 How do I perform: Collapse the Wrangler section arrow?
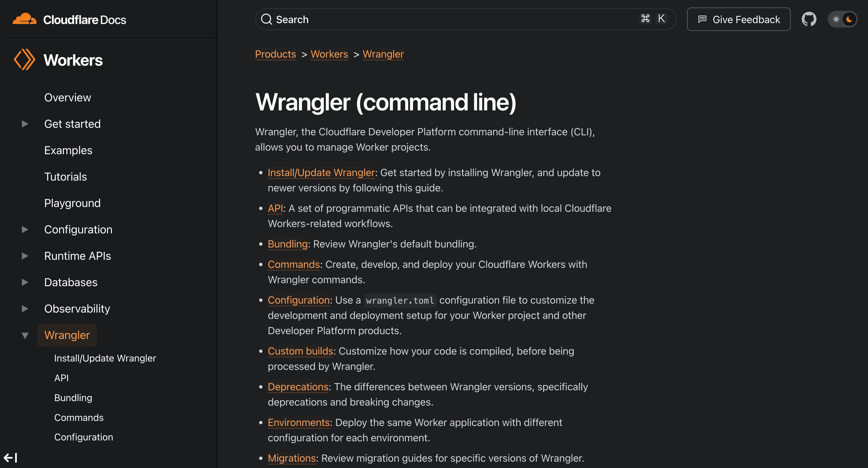[x=25, y=335]
